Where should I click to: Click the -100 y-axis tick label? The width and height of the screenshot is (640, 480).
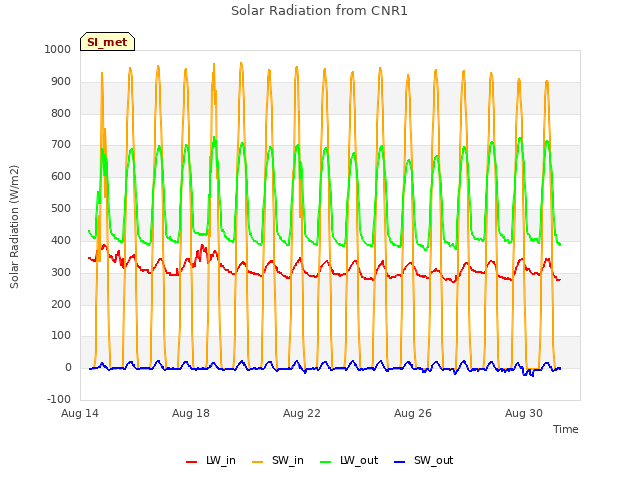(59, 399)
